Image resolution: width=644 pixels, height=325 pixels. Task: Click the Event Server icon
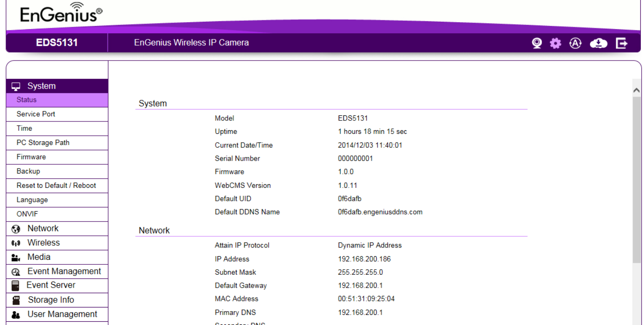pos(16,285)
